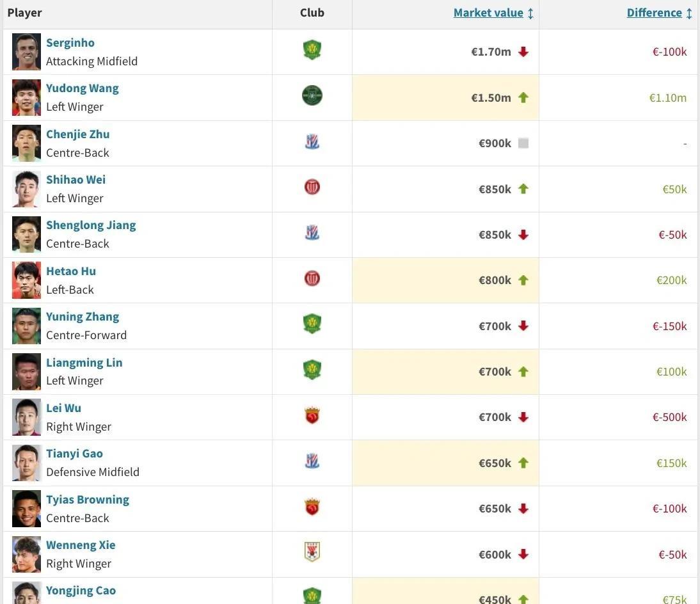Click the red down arrow beside €1.70m
Screen dimensions: 700x604
pos(523,52)
